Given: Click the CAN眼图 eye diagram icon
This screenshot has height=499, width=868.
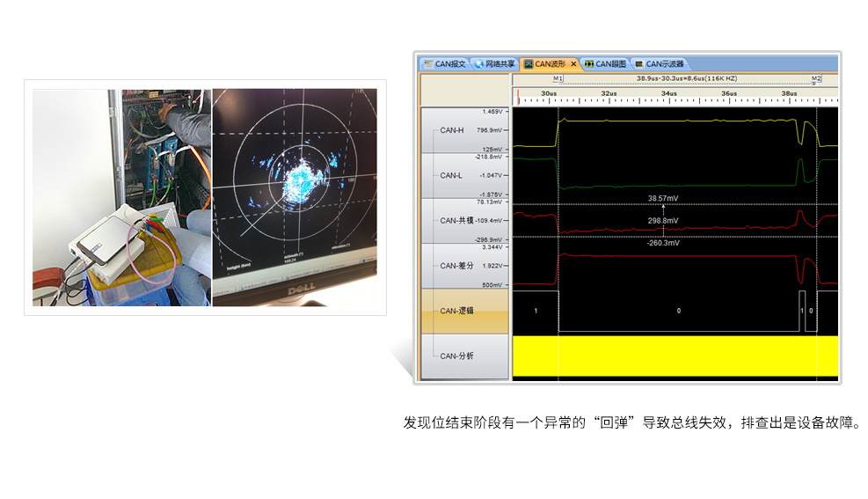Looking at the screenshot, I should click(x=588, y=64).
